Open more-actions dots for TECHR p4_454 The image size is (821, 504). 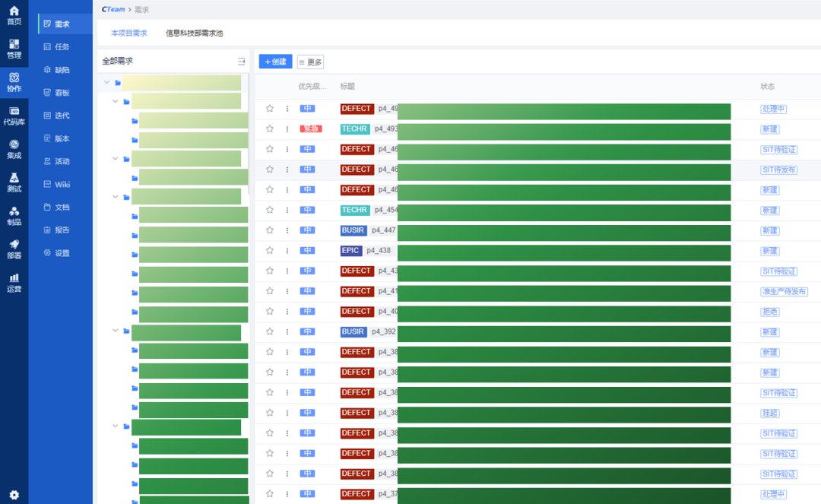pos(287,210)
